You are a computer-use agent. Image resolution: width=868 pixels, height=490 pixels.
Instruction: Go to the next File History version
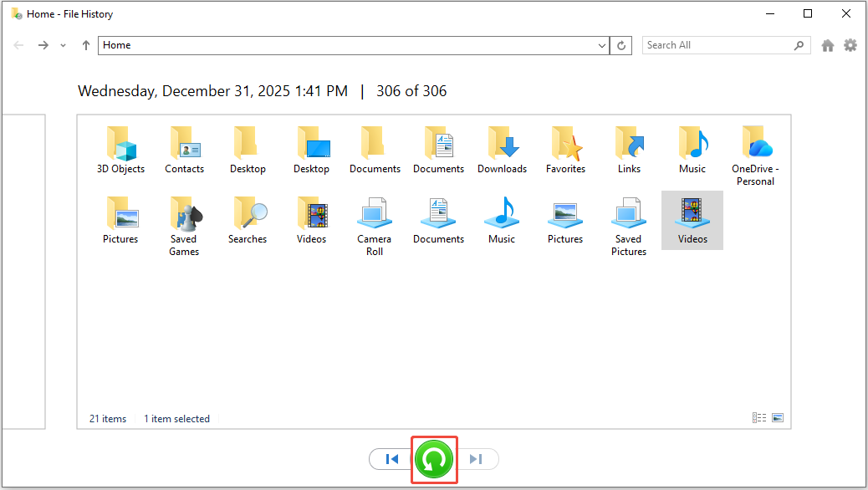tap(477, 459)
